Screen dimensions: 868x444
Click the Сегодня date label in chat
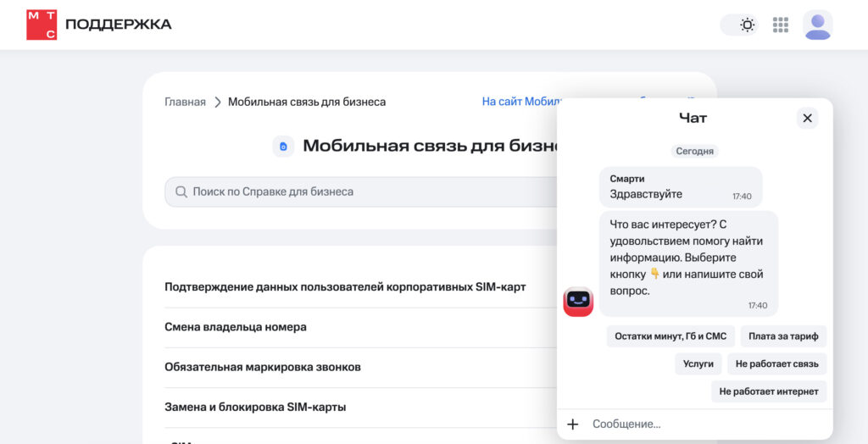point(695,151)
